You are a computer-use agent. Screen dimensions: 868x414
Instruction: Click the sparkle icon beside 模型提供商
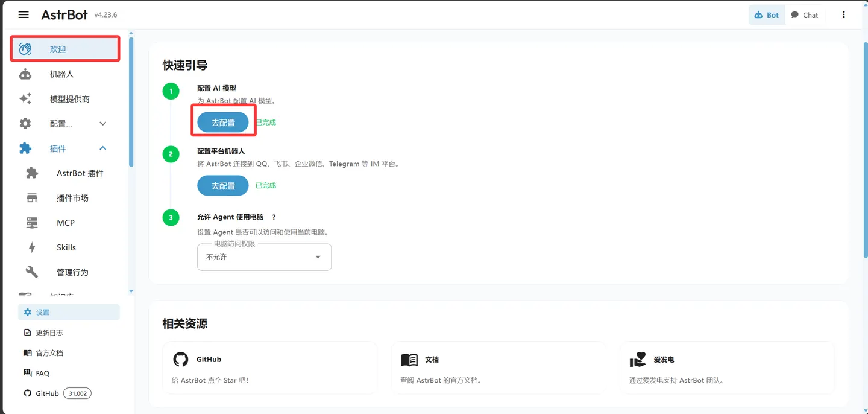(x=25, y=99)
